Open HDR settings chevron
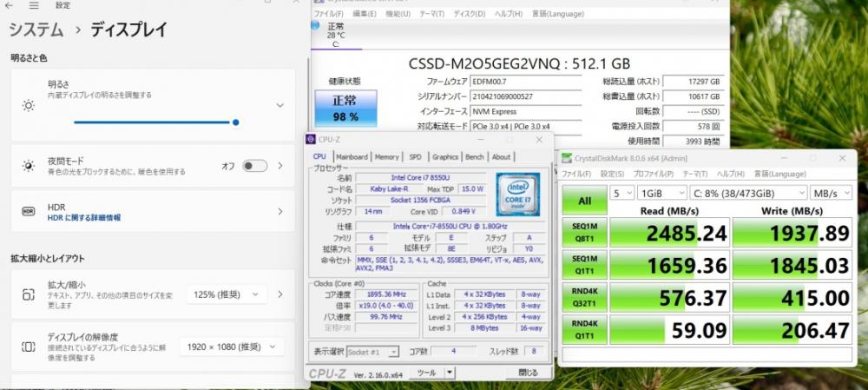This screenshot has height=390, width=868. (x=280, y=211)
